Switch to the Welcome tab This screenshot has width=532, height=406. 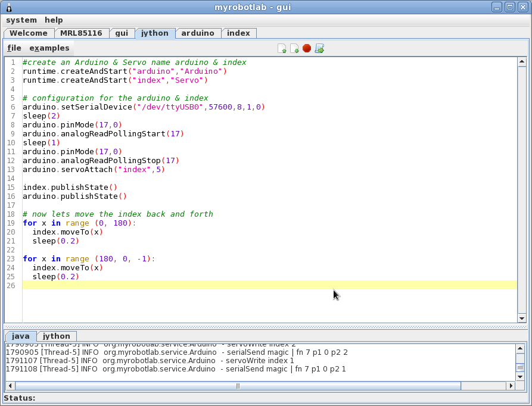pyautogui.click(x=29, y=33)
